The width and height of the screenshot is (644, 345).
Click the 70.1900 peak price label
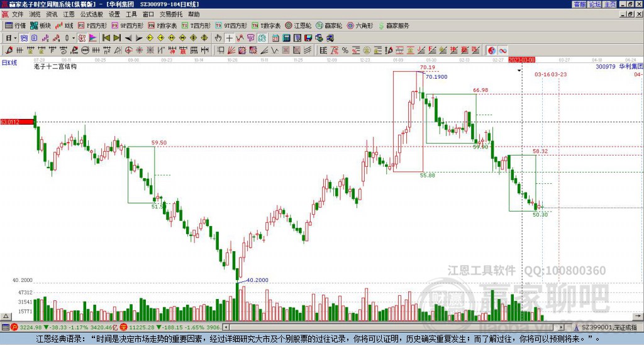(436, 77)
